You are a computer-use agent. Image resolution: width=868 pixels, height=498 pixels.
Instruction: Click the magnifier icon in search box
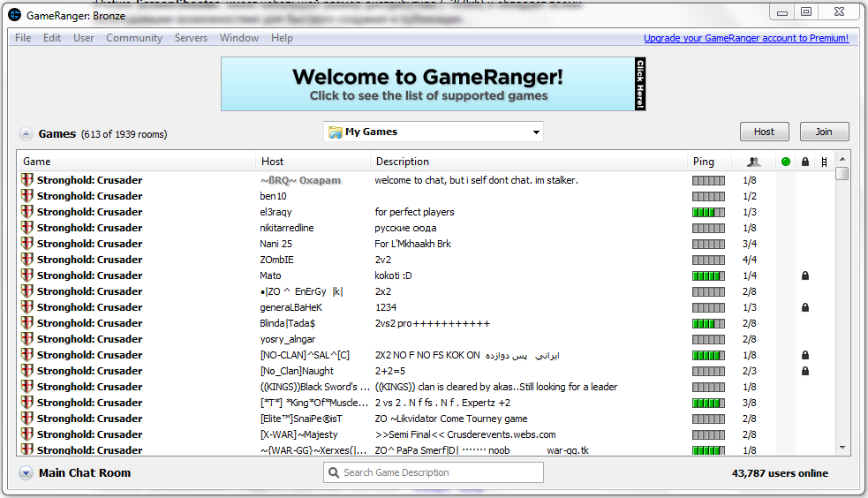[333, 472]
